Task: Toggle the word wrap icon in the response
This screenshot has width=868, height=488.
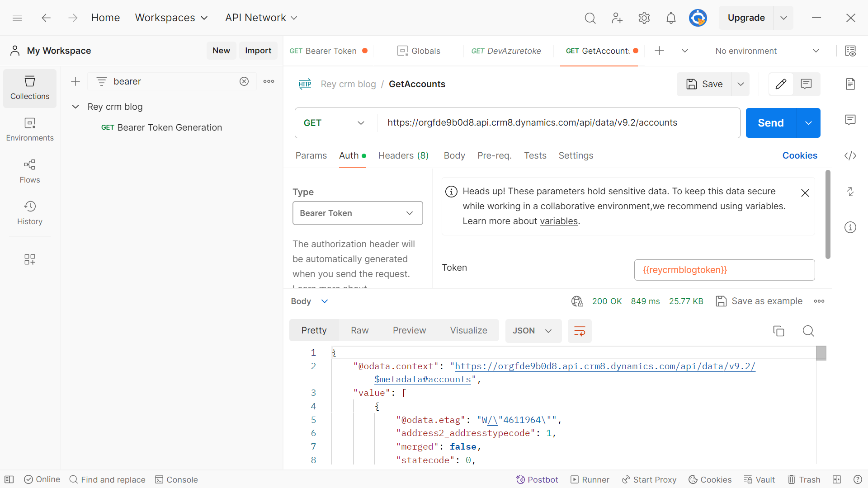Action: 580,331
